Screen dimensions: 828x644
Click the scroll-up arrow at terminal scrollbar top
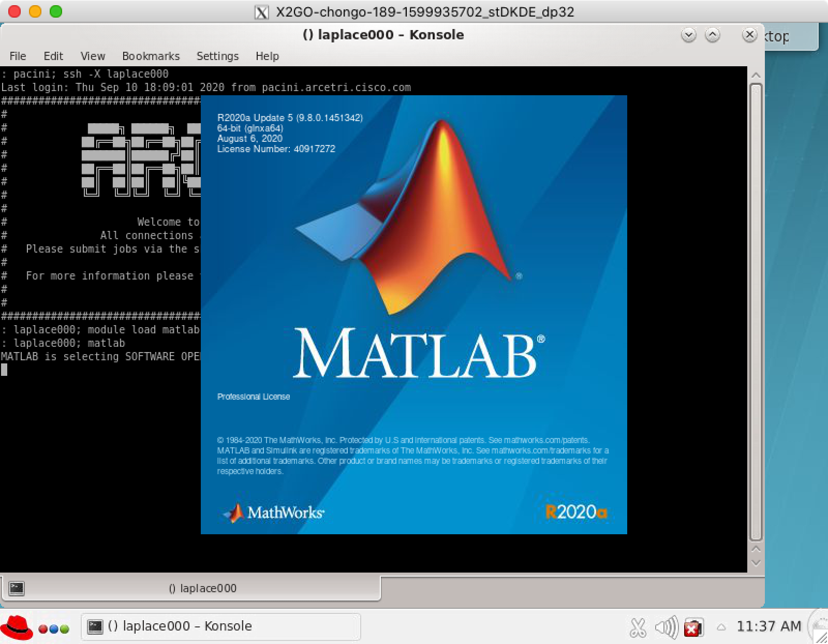756,76
